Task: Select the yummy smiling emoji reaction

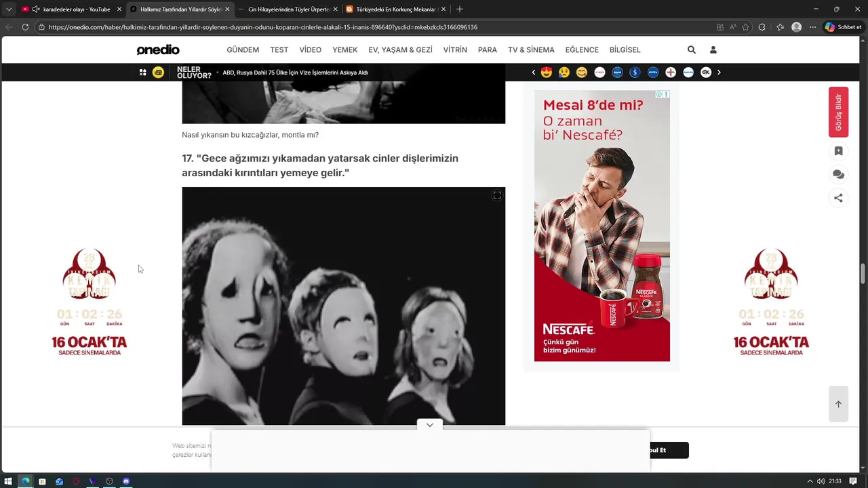Action: [582, 73]
